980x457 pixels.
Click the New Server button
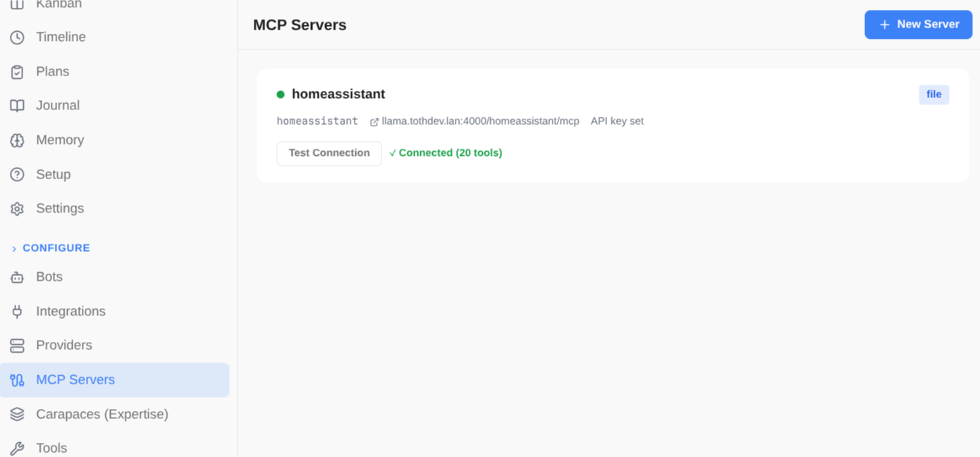click(x=918, y=24)
